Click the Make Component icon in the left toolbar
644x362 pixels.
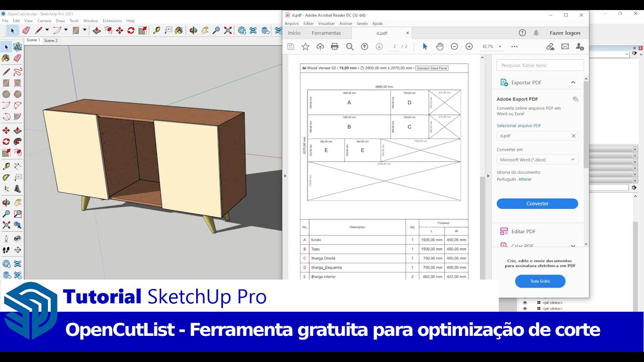click(x=18, y=47)
